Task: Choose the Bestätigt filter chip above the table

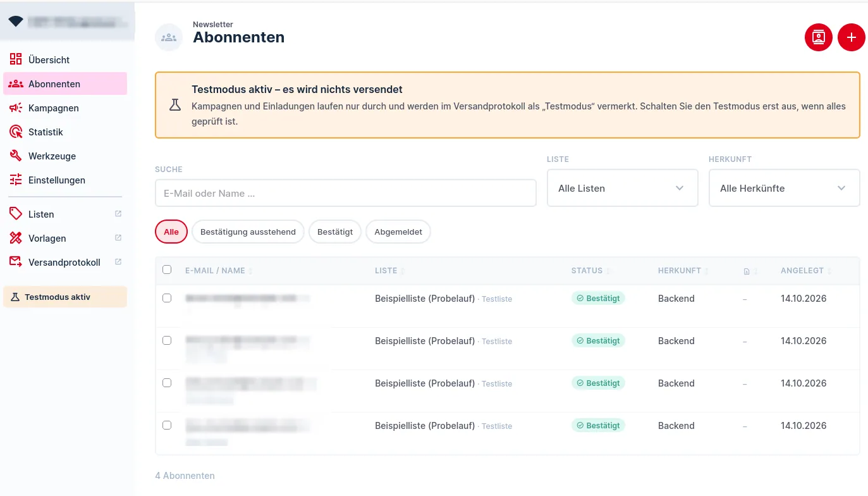Action: tap(335, 232)
